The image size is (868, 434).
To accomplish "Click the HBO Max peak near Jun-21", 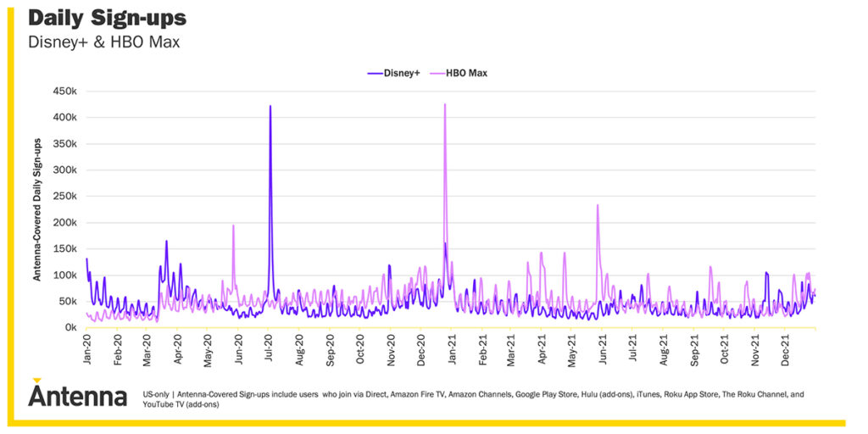I will coord(598,205).
